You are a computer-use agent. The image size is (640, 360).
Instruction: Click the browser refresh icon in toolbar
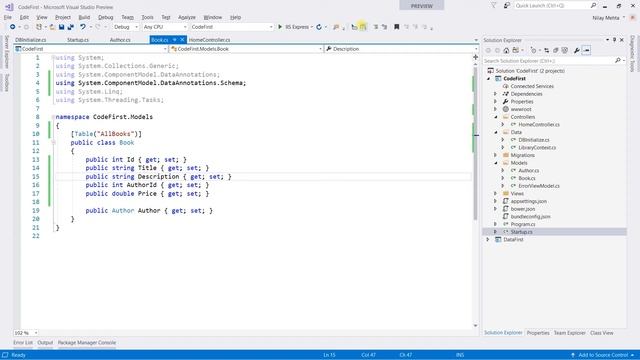tap(319, 27)
